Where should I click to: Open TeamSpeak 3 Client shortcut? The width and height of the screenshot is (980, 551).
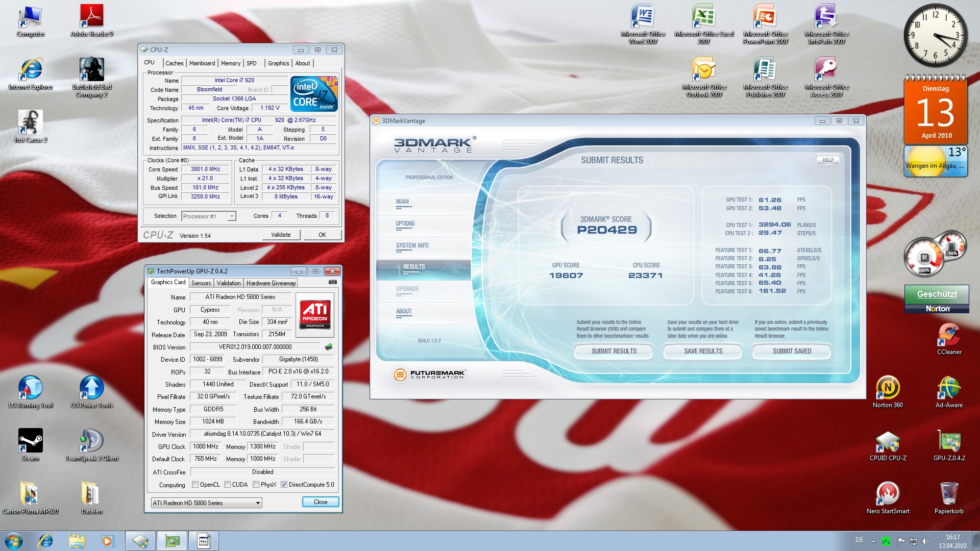[x=92, y=445]
